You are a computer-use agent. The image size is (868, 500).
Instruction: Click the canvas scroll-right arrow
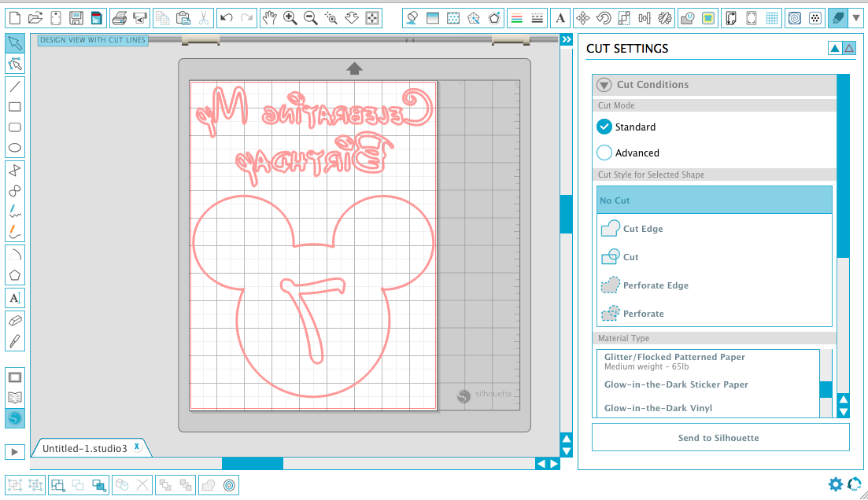tap(554, 464)
